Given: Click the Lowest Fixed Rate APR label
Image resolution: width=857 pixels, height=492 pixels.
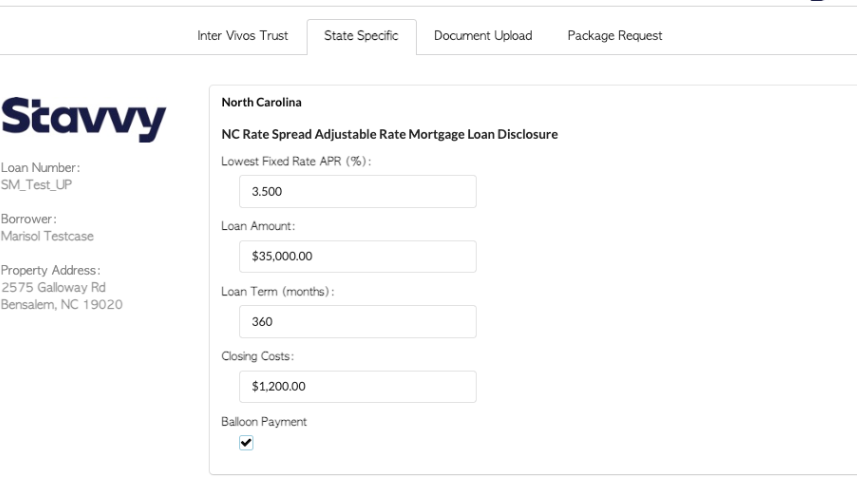Looking at the screenshot, I should tap(296, 162).
